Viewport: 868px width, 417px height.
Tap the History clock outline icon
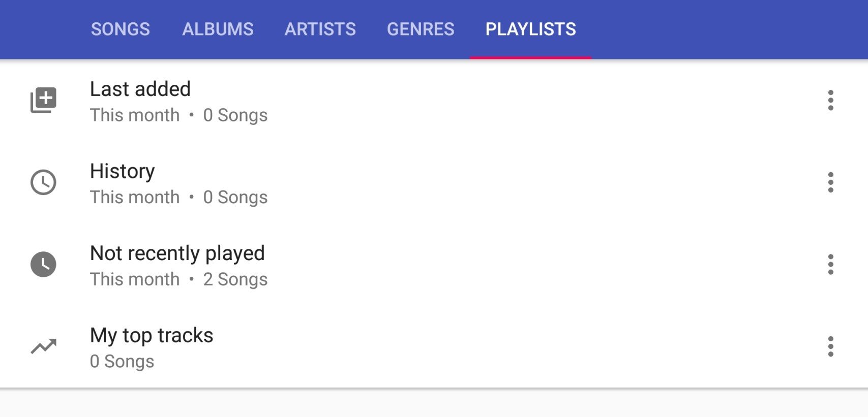click(x=43, y=182)
